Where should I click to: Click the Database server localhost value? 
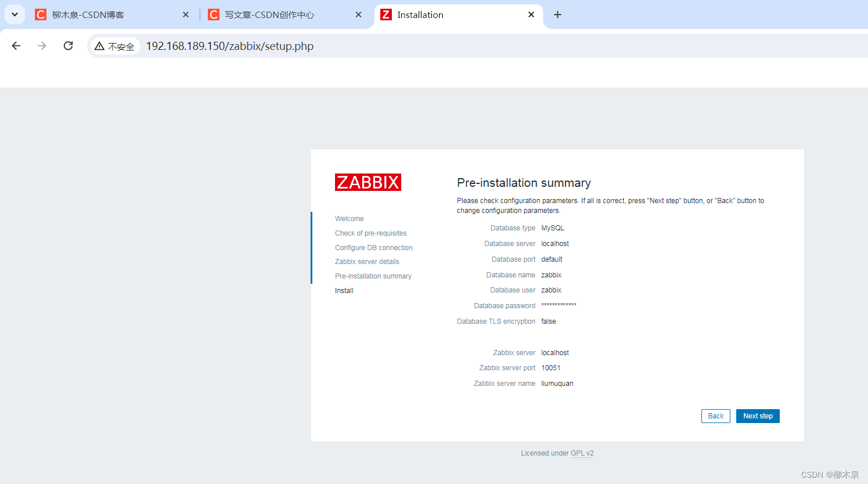(x=555, y=244)
